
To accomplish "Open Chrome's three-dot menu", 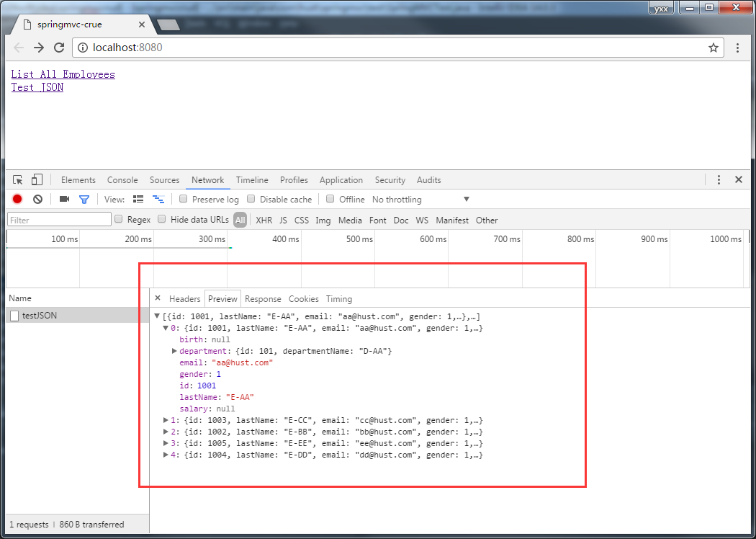I will click(737, 48).
